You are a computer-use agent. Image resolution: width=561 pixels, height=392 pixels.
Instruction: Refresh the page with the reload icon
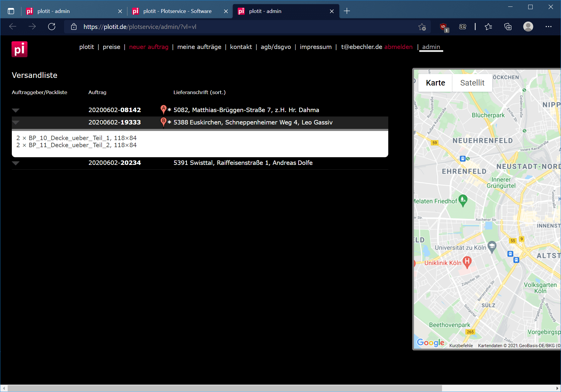click(52, 27)
